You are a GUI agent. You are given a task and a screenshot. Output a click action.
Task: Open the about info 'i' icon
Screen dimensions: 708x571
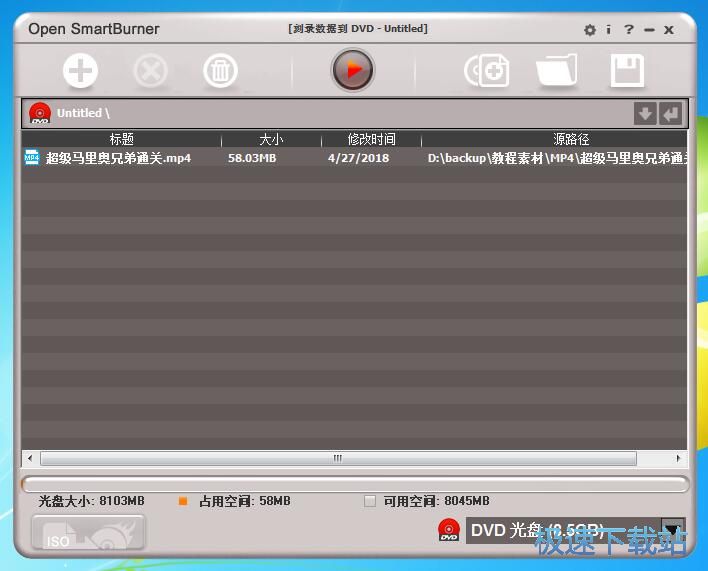(609, 30)
